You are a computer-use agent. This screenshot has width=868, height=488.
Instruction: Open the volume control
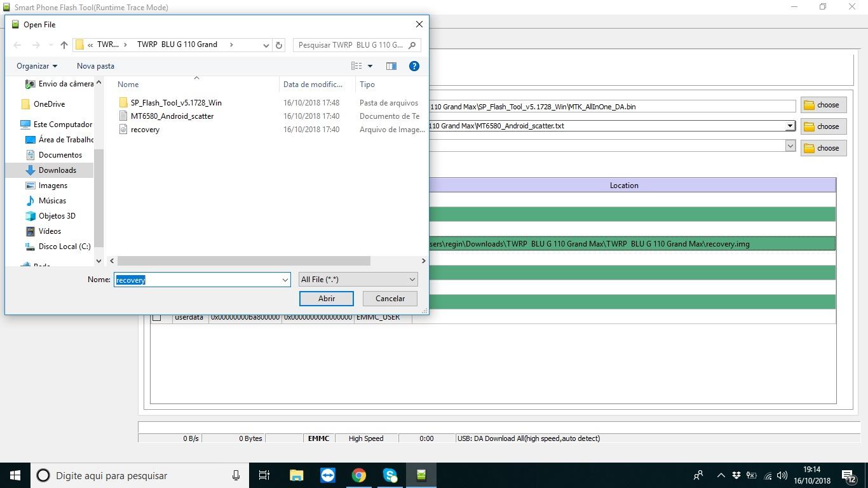782,475
